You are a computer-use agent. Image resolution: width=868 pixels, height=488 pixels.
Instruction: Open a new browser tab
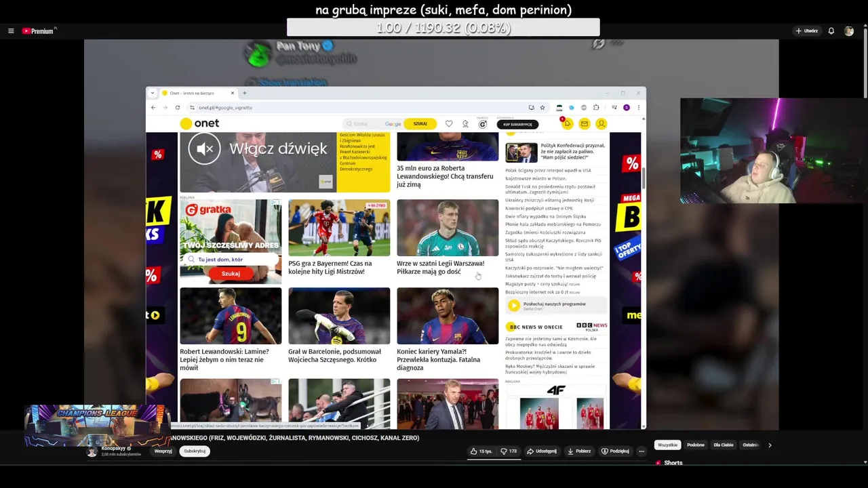pos(245,93)
